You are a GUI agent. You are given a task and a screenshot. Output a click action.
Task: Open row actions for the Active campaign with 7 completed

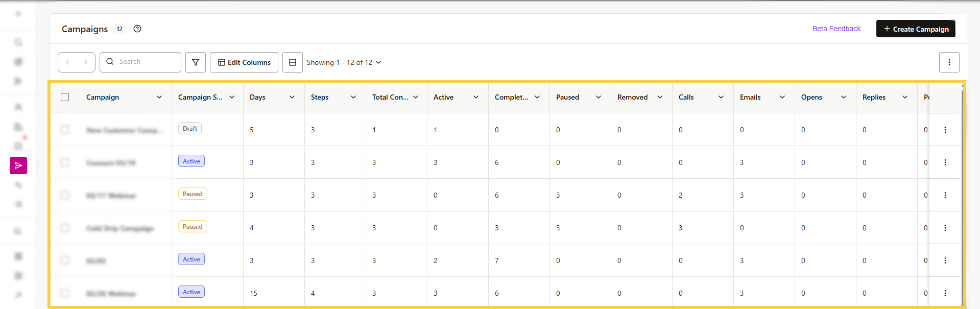click(x=945, y=260)
